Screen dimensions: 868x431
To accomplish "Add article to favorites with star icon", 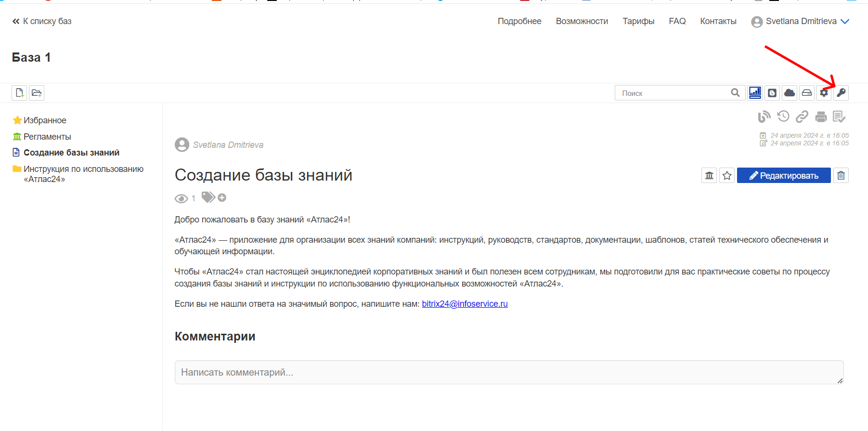I will (727, 175).
